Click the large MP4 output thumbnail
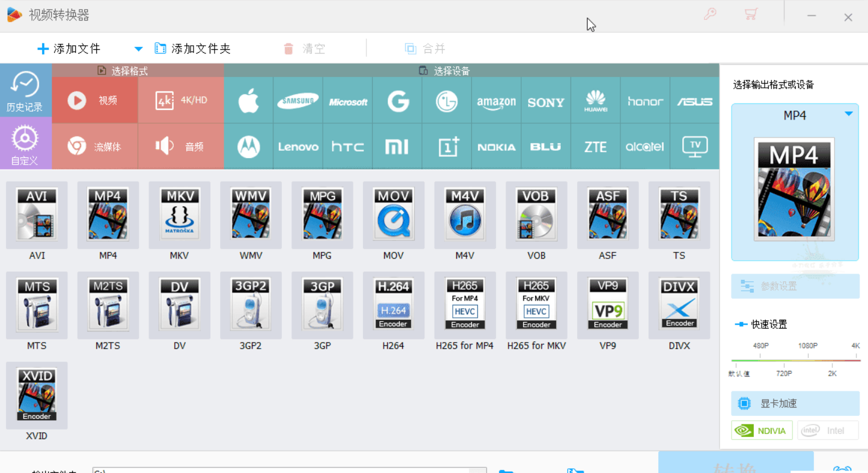The width and height of the screenshot is (868, 473). [794, 189]
